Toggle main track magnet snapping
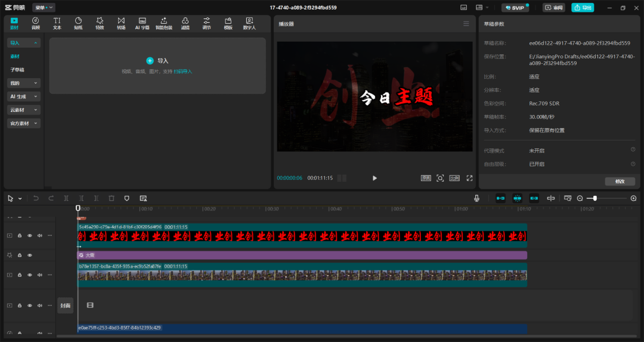Image resolution: width=644 pixels, height=342 pixels. pos(500,198)
